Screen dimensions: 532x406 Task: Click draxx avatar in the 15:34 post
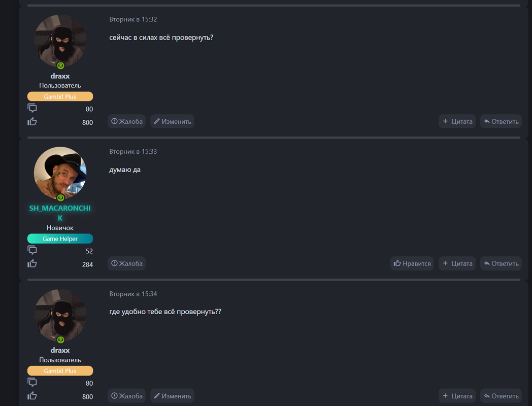(60, 316)
